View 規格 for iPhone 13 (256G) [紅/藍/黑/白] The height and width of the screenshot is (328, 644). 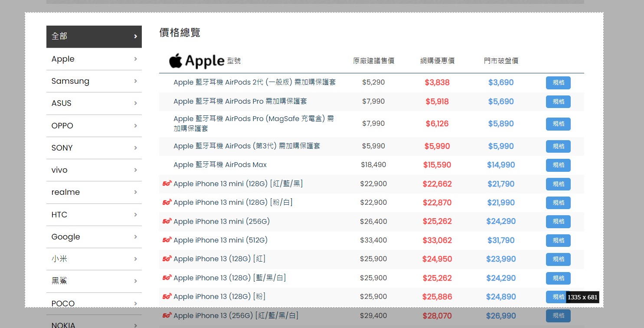(558, 316)
